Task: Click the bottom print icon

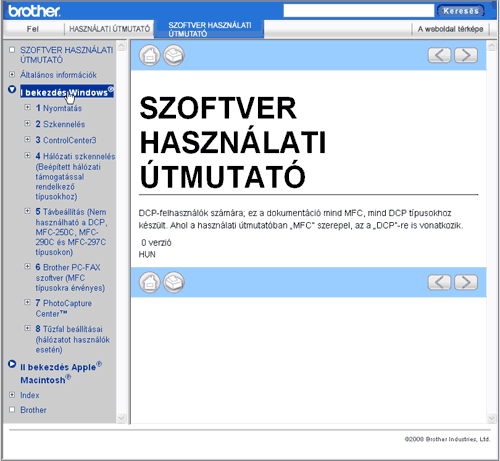Action: 174,282
